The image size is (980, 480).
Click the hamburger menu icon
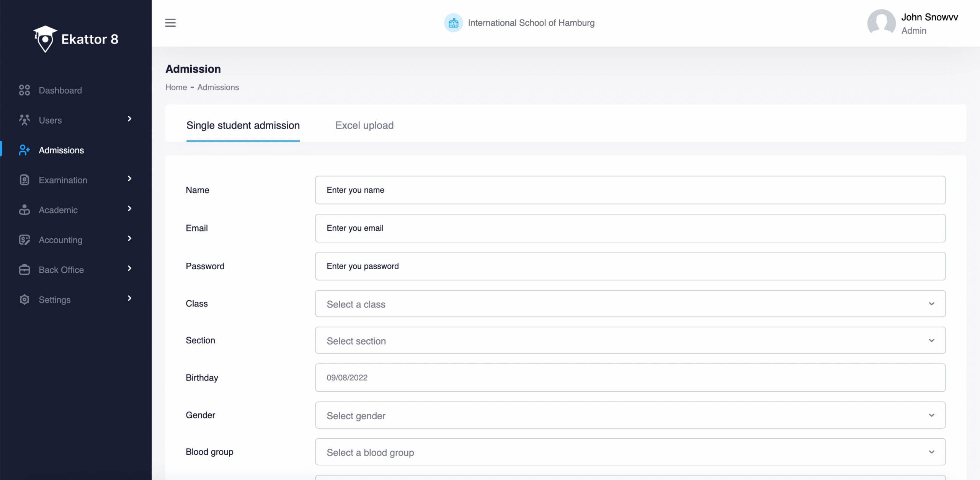tap(170, 23)
